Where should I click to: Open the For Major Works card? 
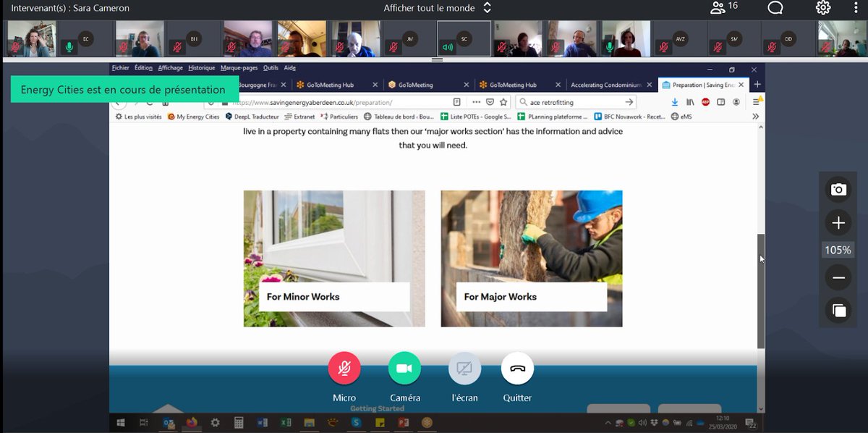(x=532, y=258)
